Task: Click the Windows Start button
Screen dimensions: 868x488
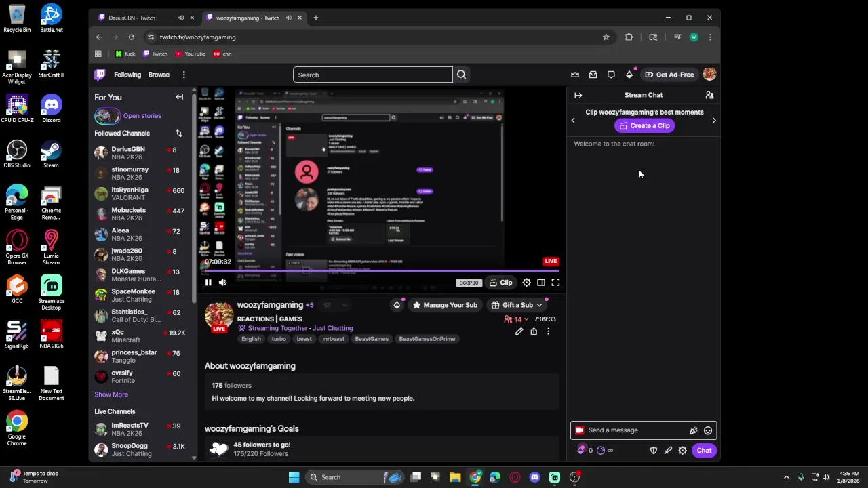Action: click(x=294, y=477)
